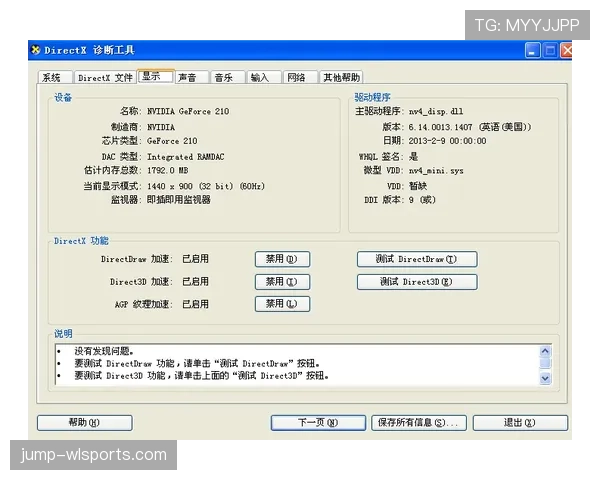This screenshot has height=480, width=600.
Task: Click the DirectDraw 加速 已启用 status
Action: [195, 259]
